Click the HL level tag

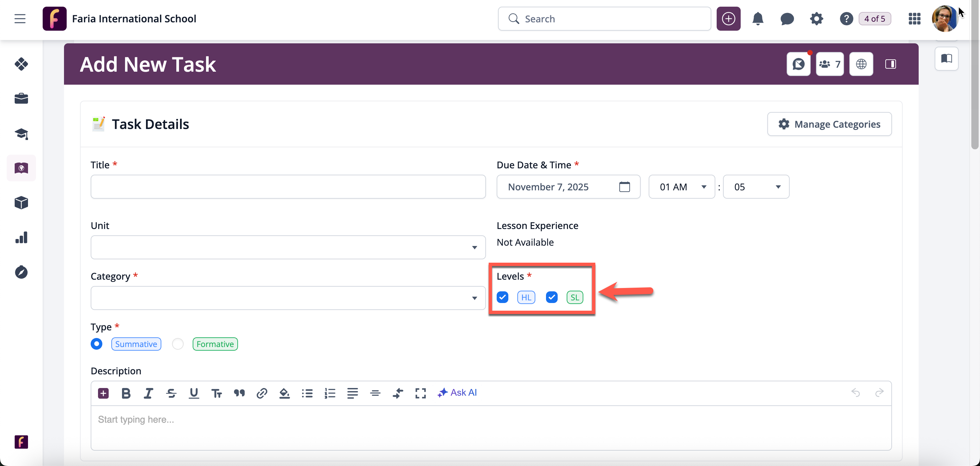[526, 297]
